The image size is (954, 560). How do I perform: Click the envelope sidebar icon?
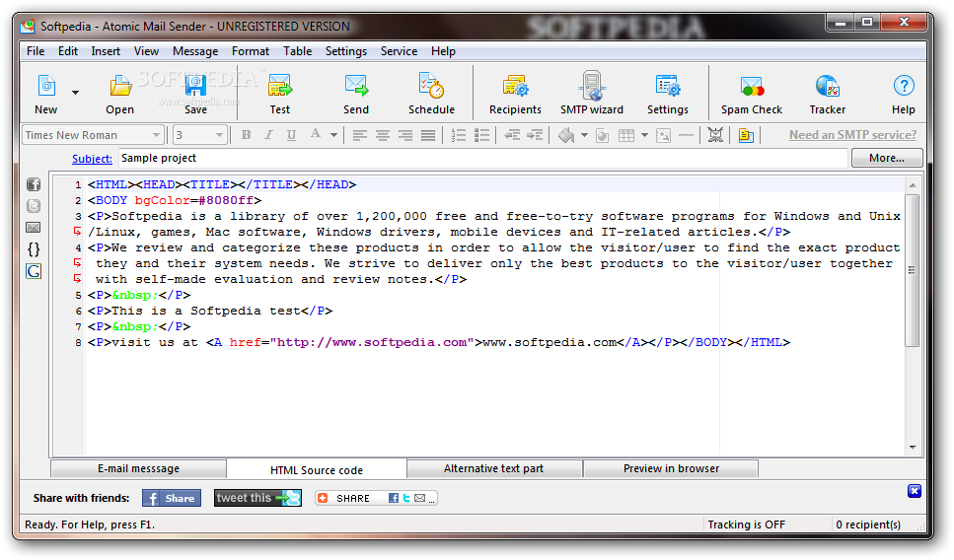(x=34, y=228)
